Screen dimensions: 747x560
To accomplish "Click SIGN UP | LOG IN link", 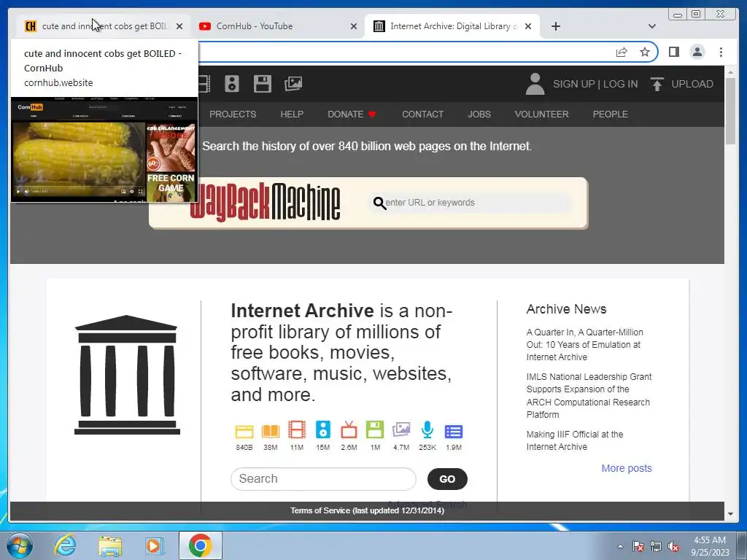I will point(595,85).
